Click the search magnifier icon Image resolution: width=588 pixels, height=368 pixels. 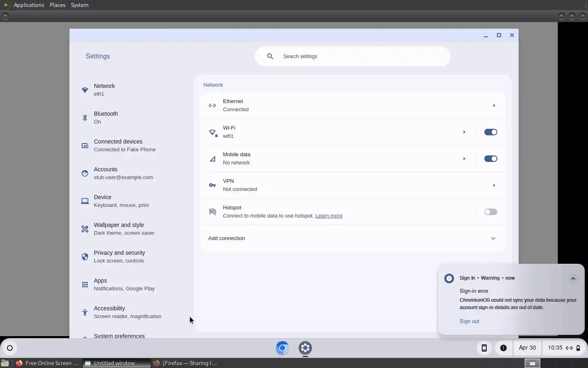coord(270,56)
